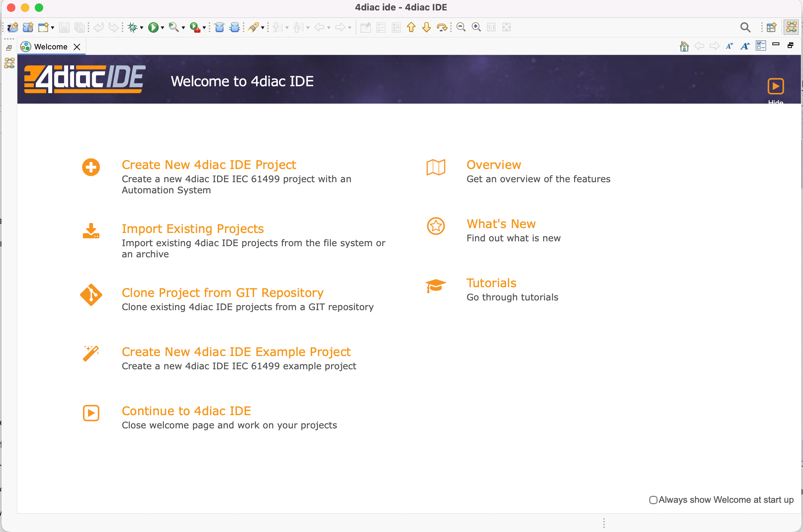Viewport: 803px width, 532px height.
Task: Click the Welcome view forward arrow
Action: pos(715,46)
